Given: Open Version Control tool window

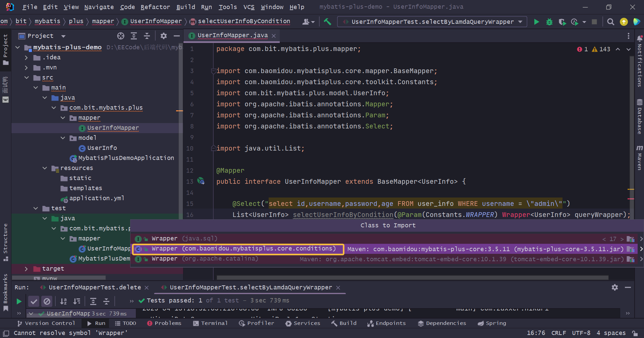Looking at the screenshot, I should [x=46, y=323].
